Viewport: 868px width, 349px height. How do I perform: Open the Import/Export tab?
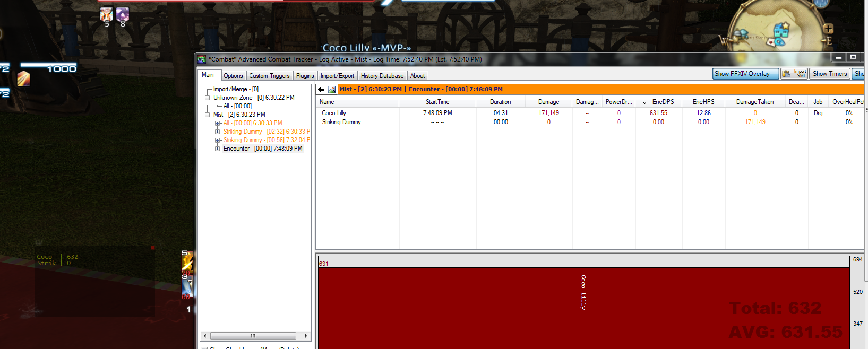(x=337, y=76)
